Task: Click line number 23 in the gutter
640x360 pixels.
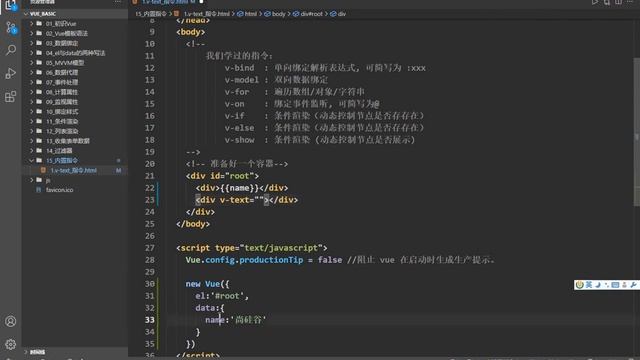Action: tap(149, 200)
